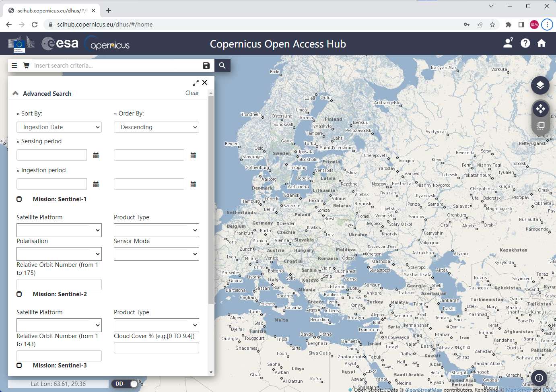
Task: Open Sentinel-1 Satellite Platform dropdown
Action: coord(59,230)
